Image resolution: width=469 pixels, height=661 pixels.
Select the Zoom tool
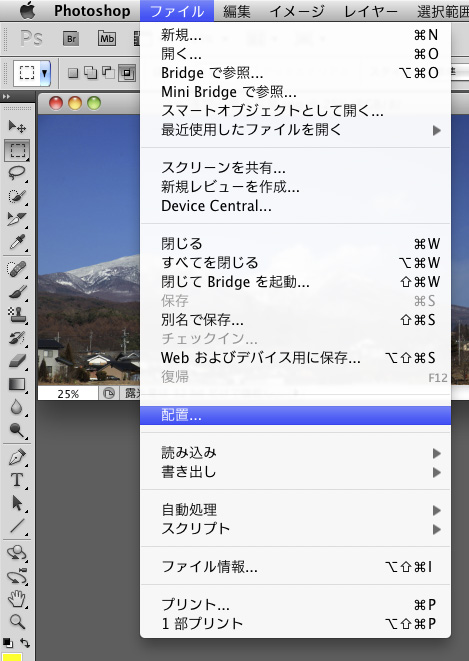17,621
